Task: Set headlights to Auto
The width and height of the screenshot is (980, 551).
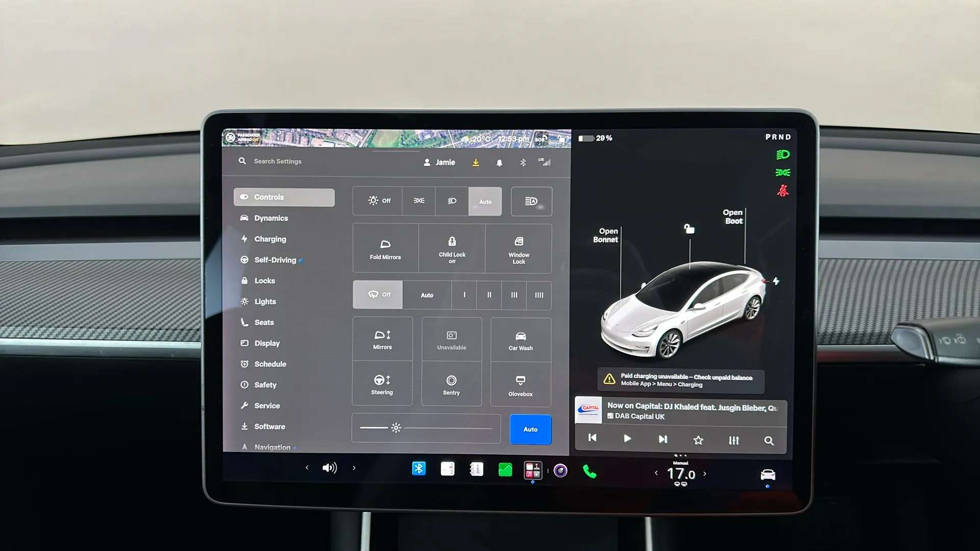Action: tap(485, 202)
